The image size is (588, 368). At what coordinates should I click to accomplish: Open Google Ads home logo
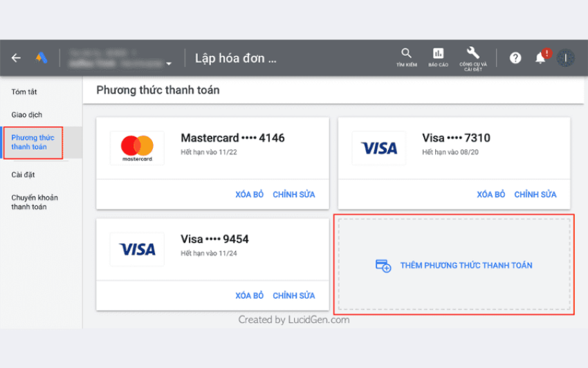[x=42, y=58]
